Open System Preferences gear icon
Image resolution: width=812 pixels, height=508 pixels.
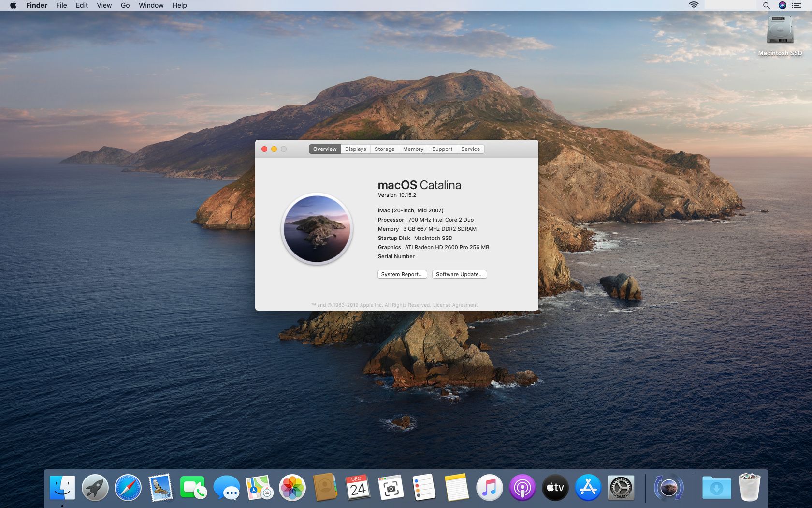coord(621,488)
